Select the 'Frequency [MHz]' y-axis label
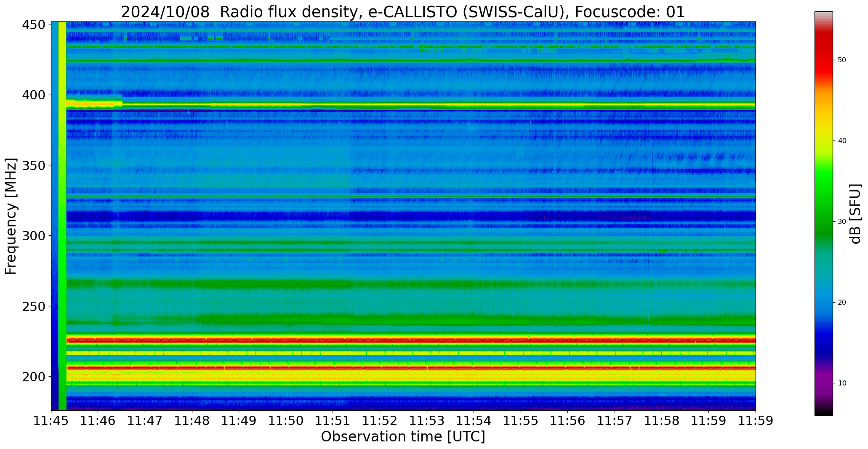 (x=11, y=216)
